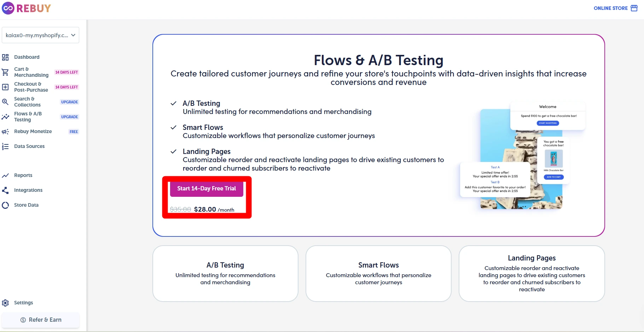Viewport: 644px width, 332px height.
Task: Click the REBUY wordmark
Action: click(x=34, y=8)
